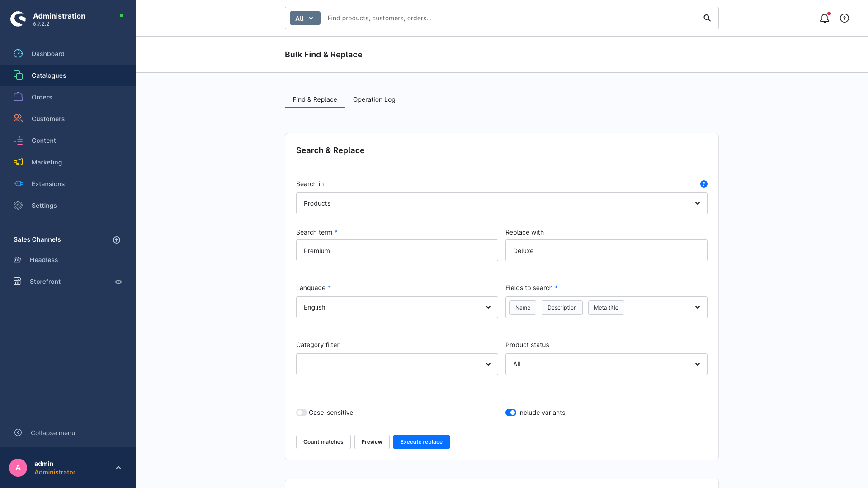Switch to the Operation Log tab
The image size is (868, 488).
click(374, 99)
